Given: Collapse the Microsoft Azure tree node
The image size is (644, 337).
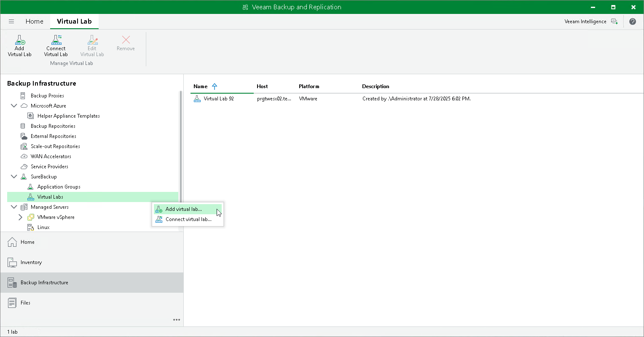Looking at the screenshot, I should [x=14, y=106].
